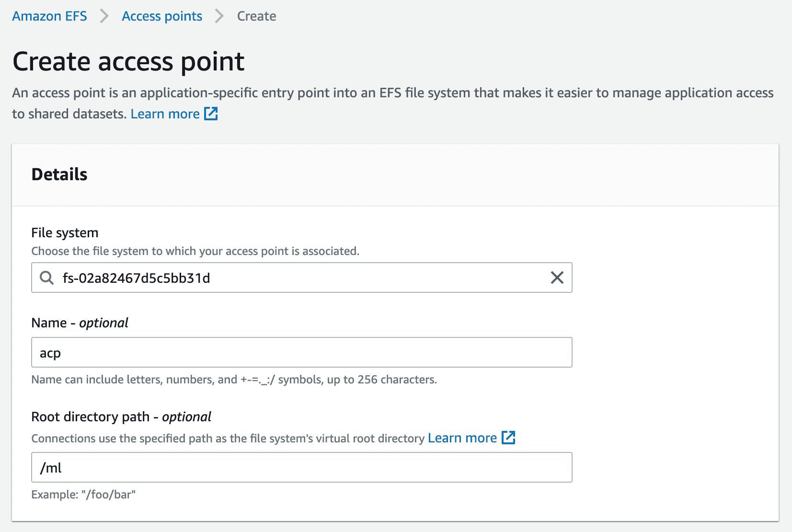Open external link icon beside root directory Learn more
Image resolution: width=792 pixels, height=532 pixels.
coord(508,438)
